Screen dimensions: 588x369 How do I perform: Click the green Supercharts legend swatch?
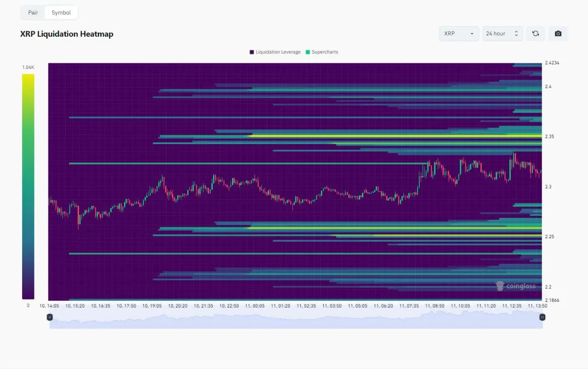[x=308, y=52]
